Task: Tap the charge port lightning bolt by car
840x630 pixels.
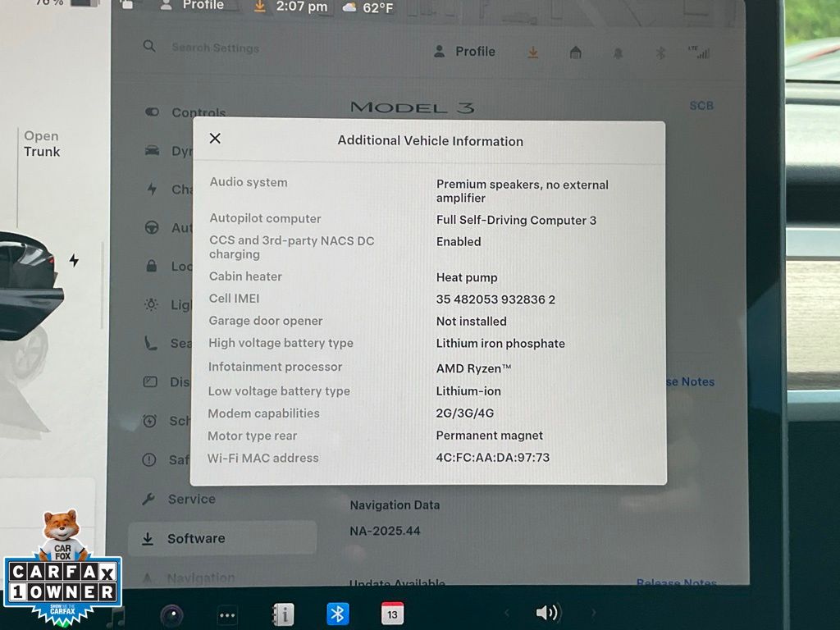Action: pyautogui.click(x=74, y=260)
